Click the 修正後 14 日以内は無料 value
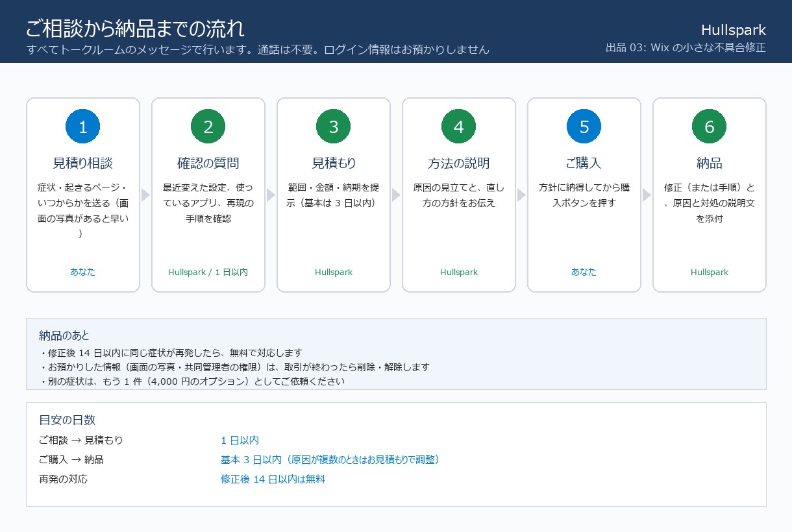The image size is (792, 532). [x=273, y=479]
